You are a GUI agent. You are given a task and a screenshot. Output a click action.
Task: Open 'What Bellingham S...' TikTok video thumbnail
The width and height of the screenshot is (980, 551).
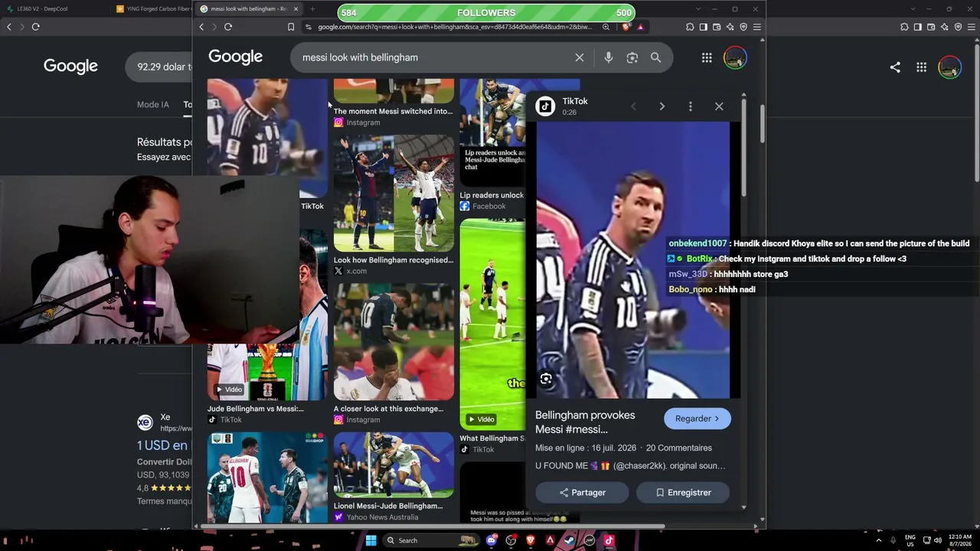[x=492, y=324]
